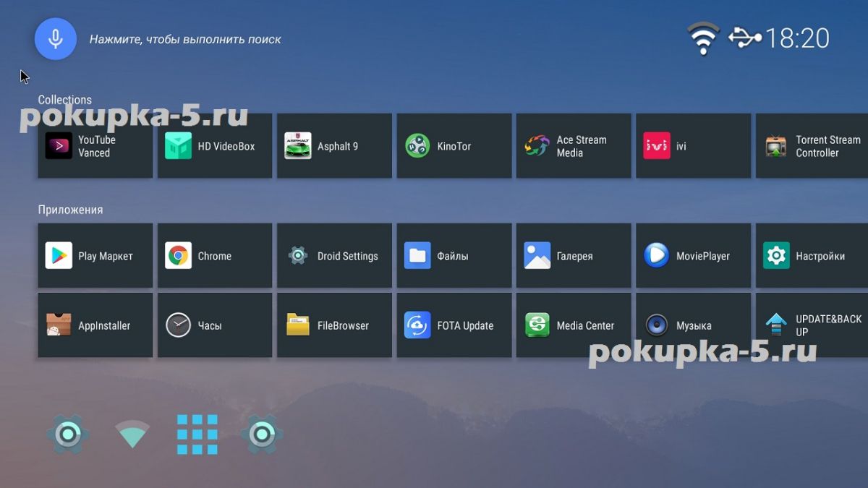Screen dimensions: 868x488
Task: Open Droid Settings
Action: [x=334, y=256]
